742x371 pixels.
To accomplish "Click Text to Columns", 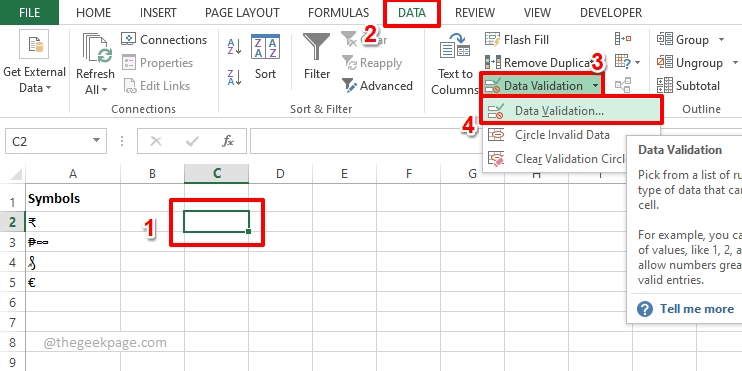I will 455,63.
